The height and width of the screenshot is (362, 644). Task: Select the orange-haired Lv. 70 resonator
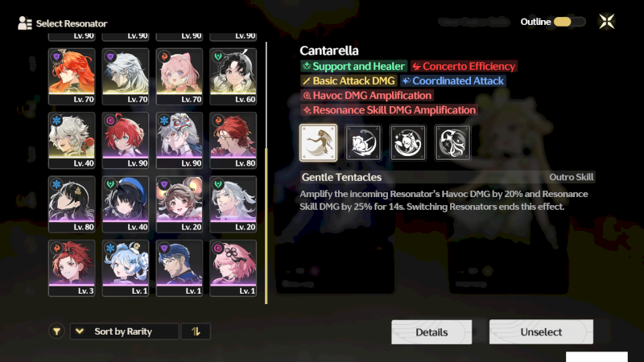point(72,76)
